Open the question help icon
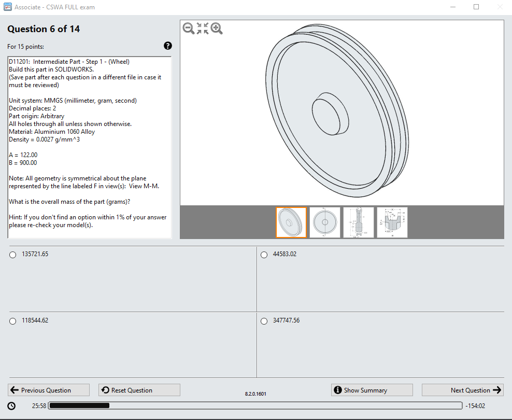 (x=168, y=46)
